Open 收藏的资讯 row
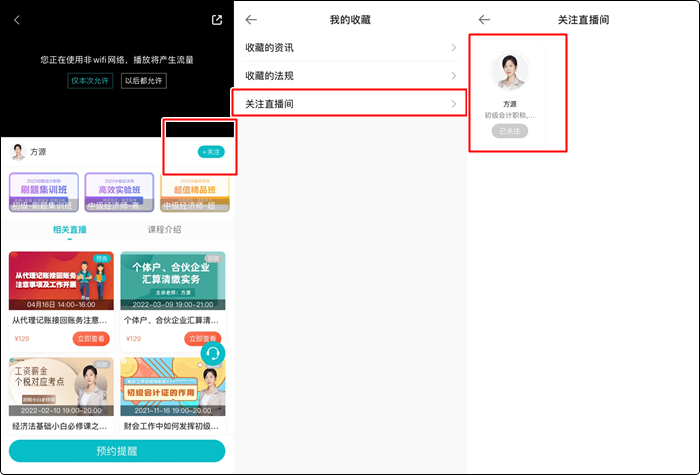Screen dimensions: 700x475 click(350, 48)
